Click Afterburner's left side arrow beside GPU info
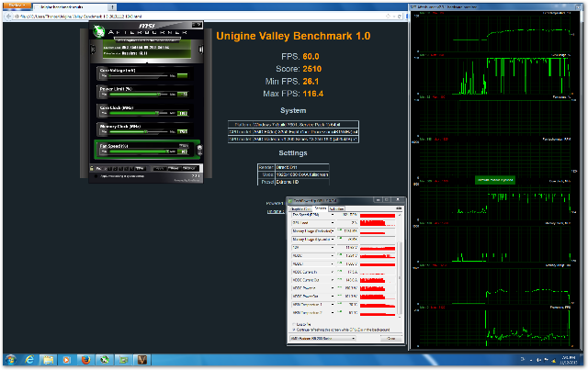The width and height of the screenshot is (588, 370). point(94,50)
